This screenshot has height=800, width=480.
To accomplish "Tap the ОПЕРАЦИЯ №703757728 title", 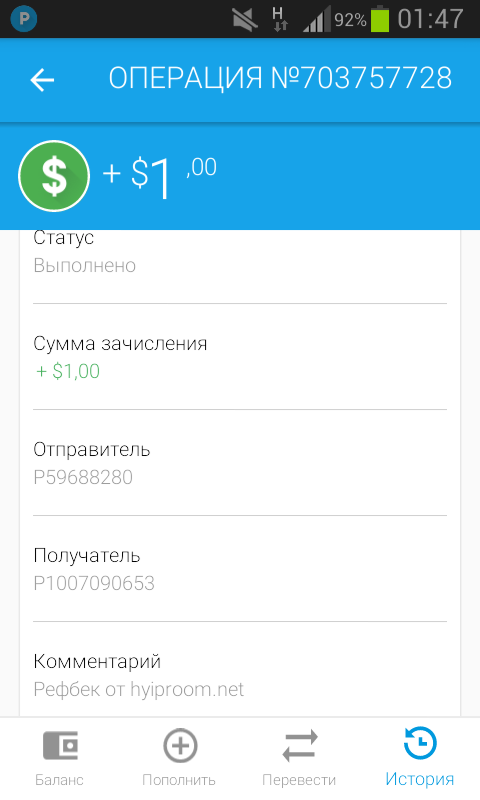I will (280, 78).
